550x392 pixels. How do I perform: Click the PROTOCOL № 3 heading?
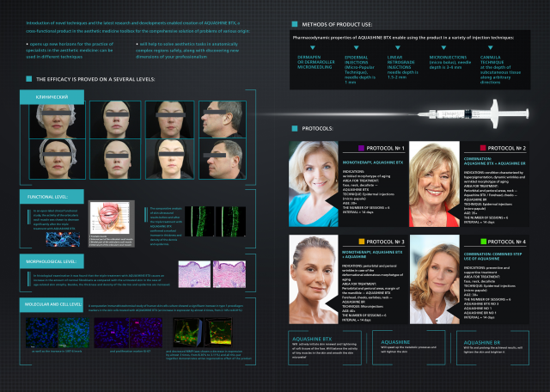coord(385,242)
